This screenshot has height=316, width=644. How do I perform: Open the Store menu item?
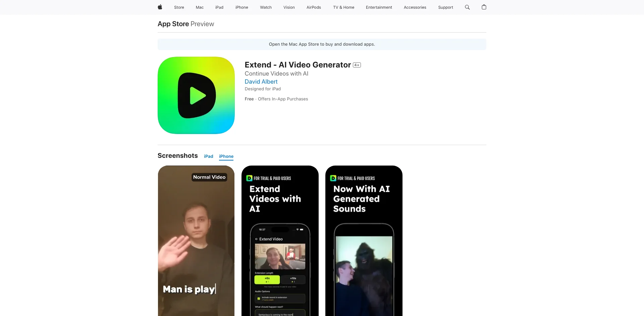[x=179, y=7]
